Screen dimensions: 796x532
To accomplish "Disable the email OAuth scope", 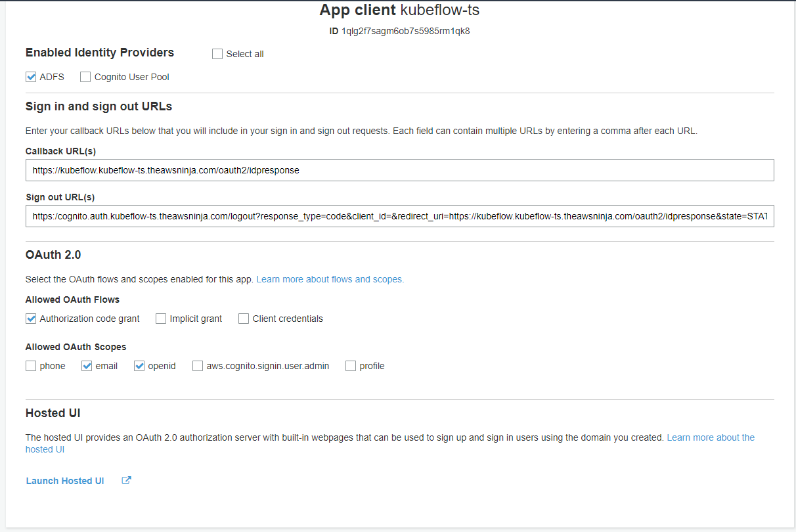I will click(x=86, y=366).
